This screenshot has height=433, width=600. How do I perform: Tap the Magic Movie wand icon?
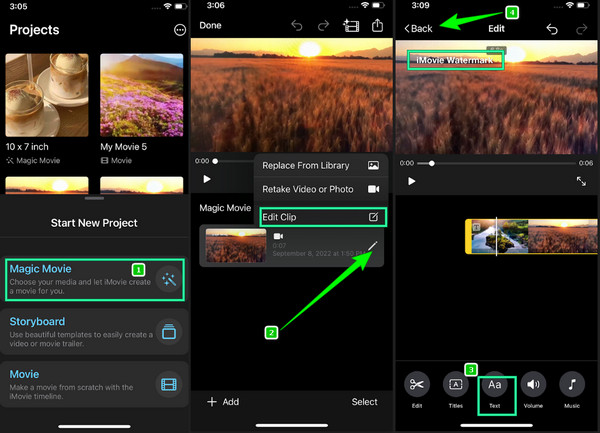point(169,280)
